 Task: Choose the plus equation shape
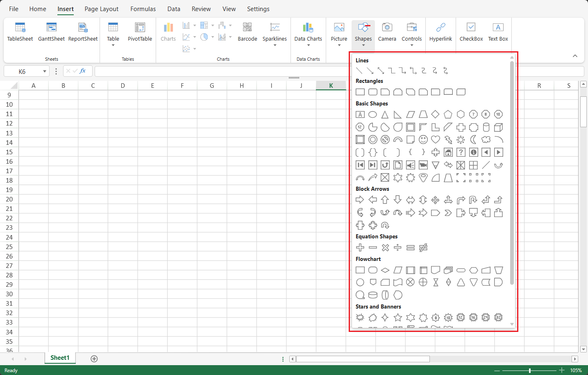point(360,247)
